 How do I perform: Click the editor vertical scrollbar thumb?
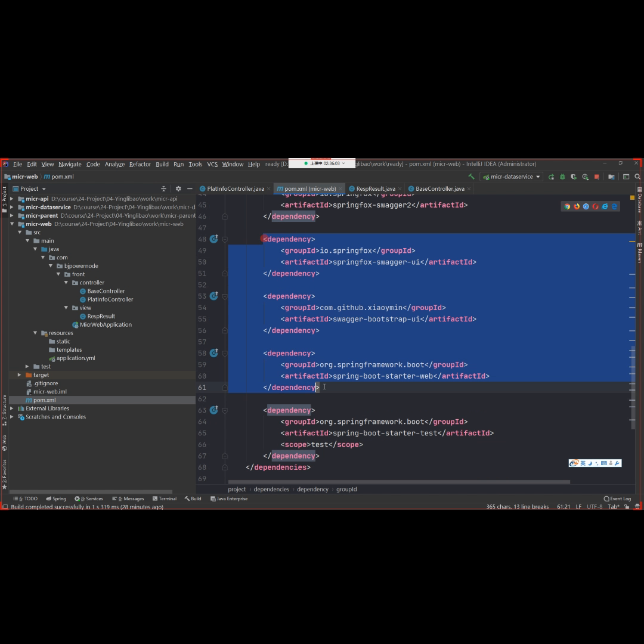(633, 388)
